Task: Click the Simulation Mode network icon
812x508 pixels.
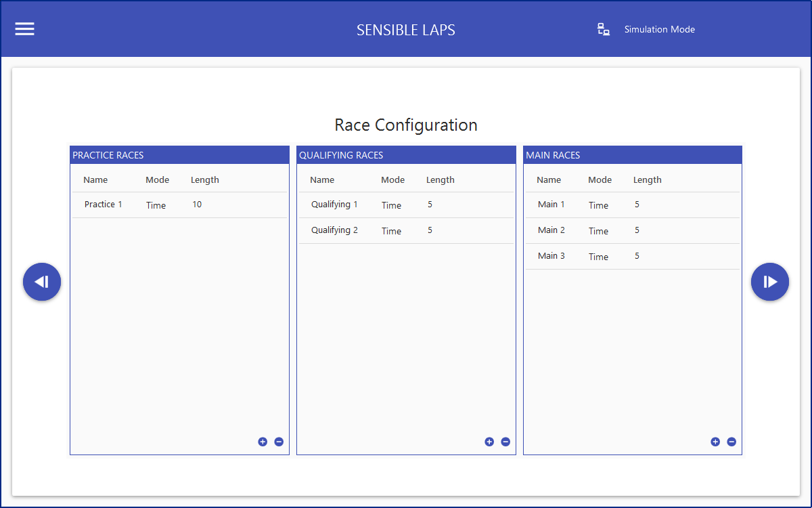Action: [603, 29]
